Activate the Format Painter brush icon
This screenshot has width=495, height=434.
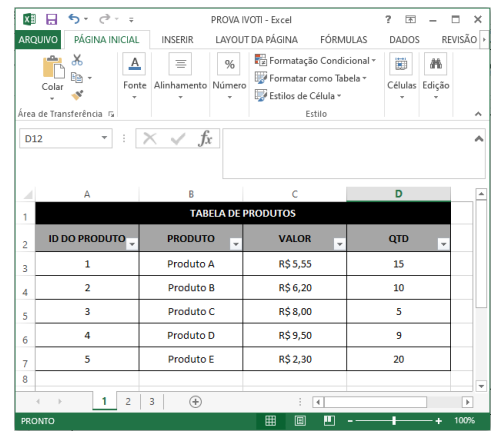77,95
